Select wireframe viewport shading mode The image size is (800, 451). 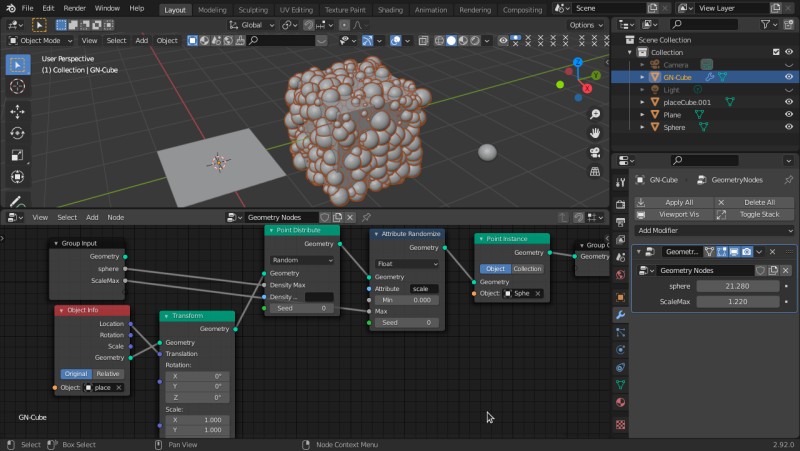(439, 40)
